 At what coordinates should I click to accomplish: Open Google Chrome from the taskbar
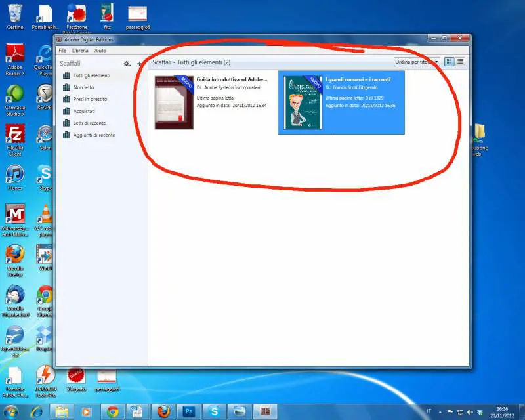(112, 411)
